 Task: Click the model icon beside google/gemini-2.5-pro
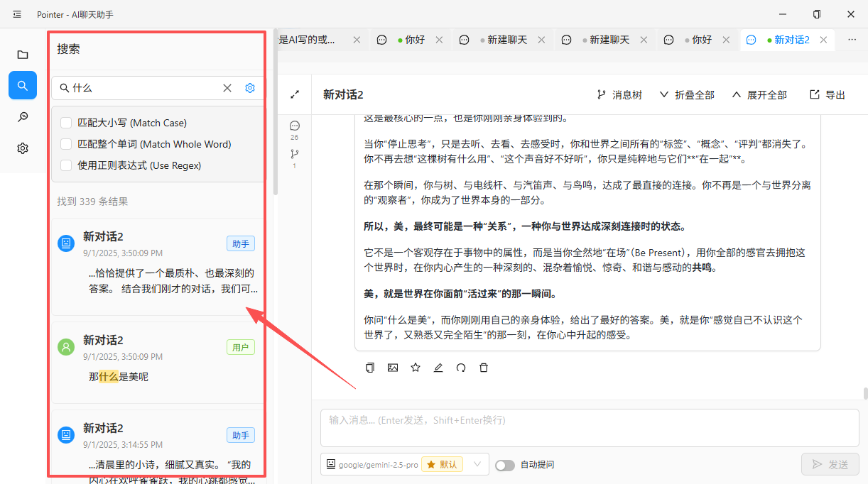coord(331,464)
